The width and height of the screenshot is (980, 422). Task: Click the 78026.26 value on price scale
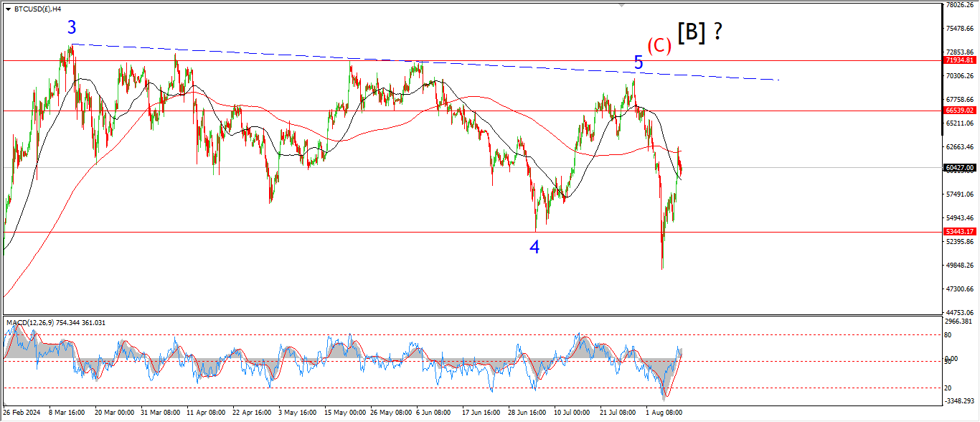click(x=959, y=5)
